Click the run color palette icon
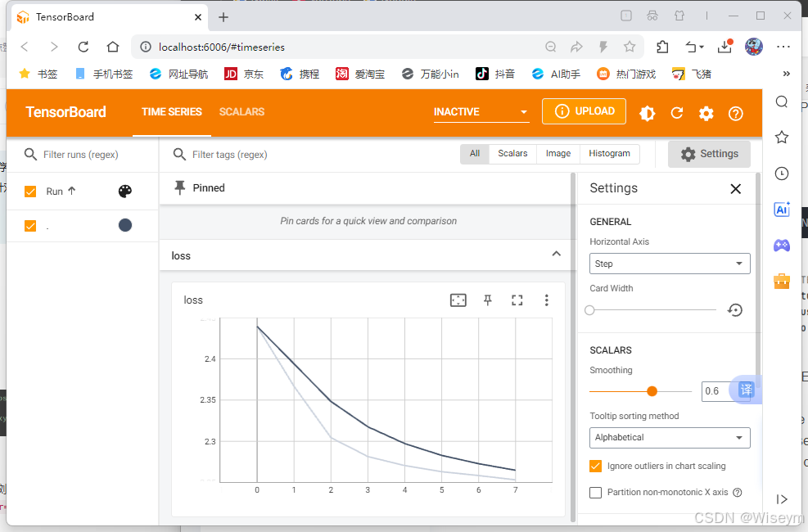Image resolution: width=808 pixels, height=532 pixels. 125,192
